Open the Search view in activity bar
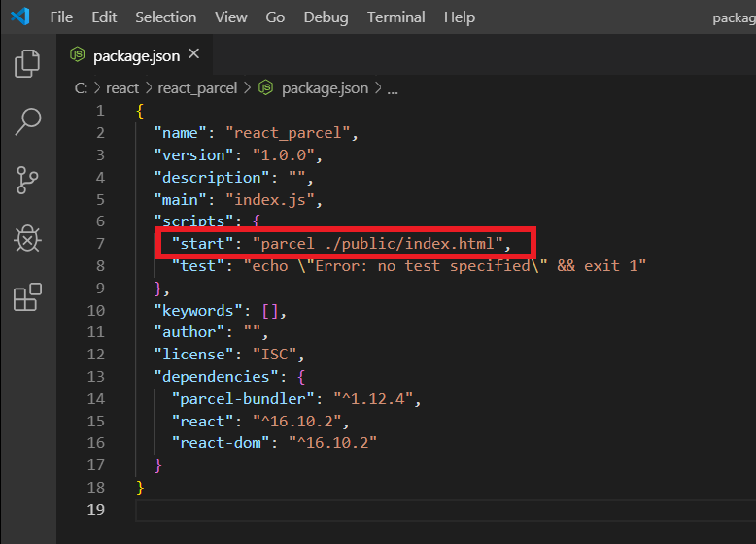Image resolution: width=756 pixels, height=544 pixels. click(x=27, y=122)
